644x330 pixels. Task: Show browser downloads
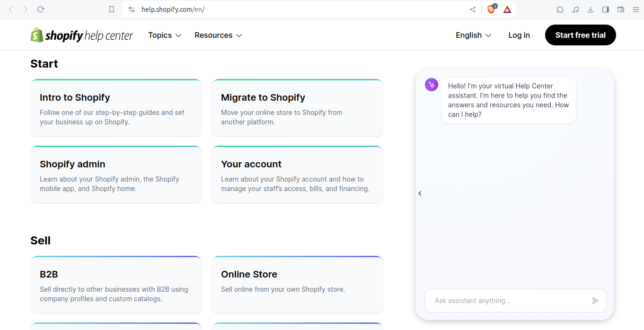pyautogui.click(x=591, y=9)
